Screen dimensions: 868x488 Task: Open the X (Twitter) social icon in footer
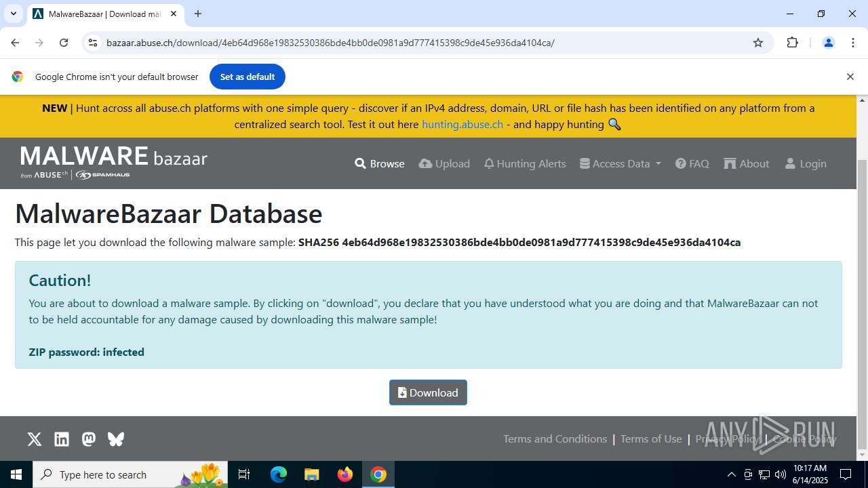point(35,439)
